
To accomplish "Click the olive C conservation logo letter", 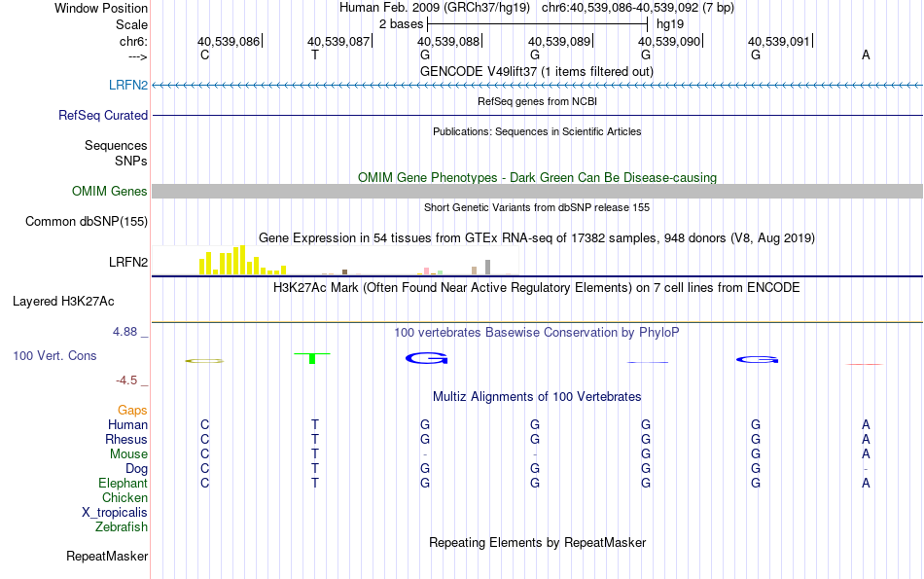I will tap(204, 361).
